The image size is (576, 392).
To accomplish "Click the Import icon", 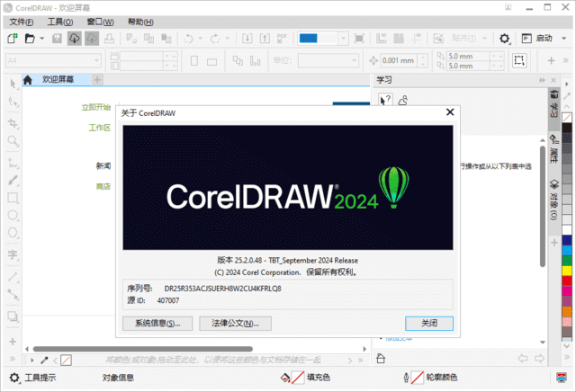I will tap(247, 38).
